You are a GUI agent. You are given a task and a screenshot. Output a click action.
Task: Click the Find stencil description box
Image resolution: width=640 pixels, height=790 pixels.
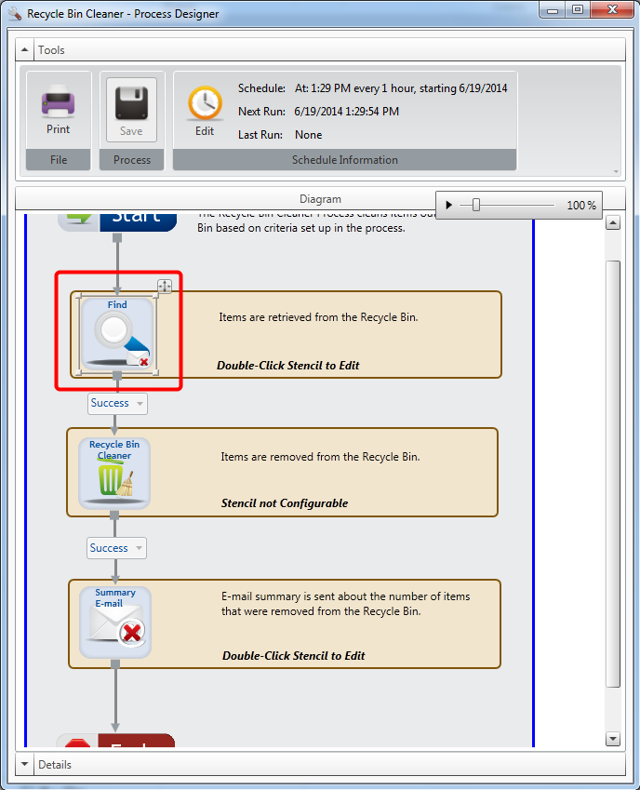click(x=330, y=335)
